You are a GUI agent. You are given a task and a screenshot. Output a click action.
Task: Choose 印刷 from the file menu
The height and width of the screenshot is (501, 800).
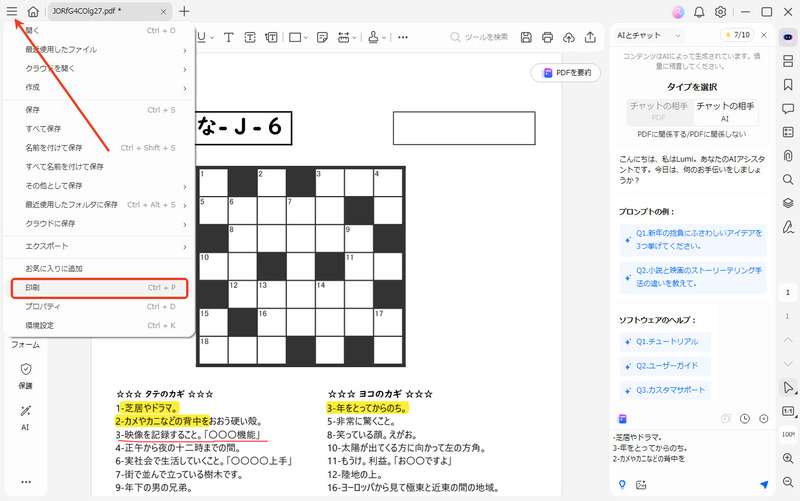100,288
